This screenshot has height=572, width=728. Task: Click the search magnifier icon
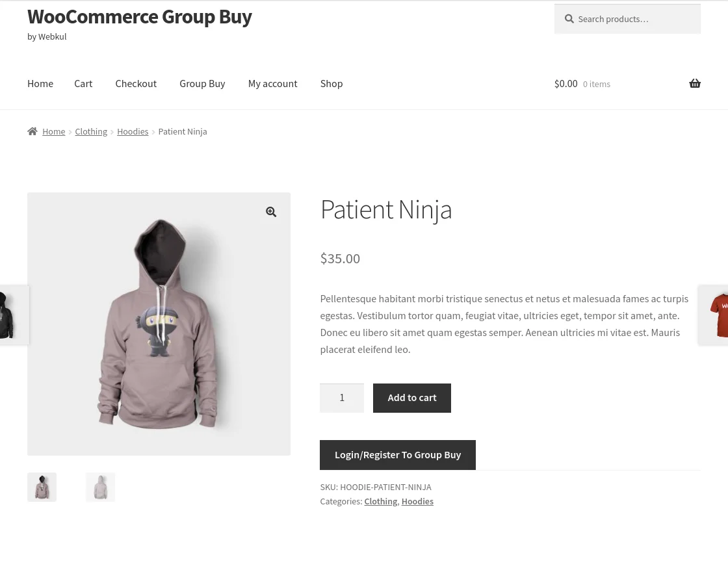coord(569,19)
